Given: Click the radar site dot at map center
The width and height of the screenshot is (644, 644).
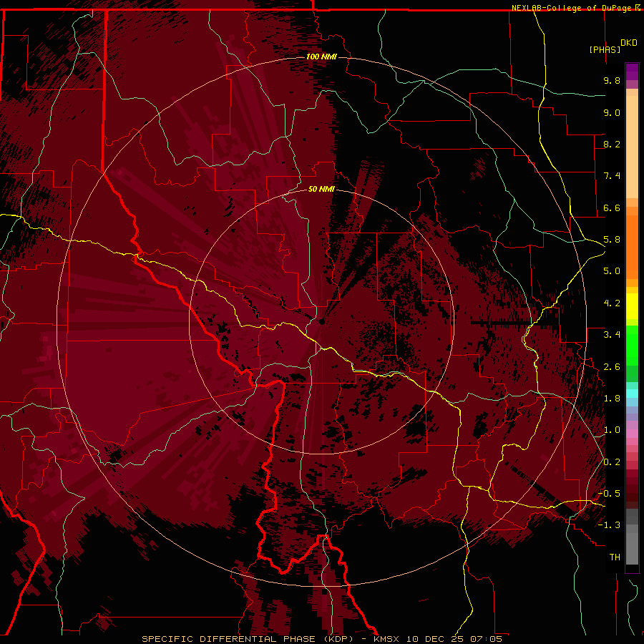Looking at the screenshot, I should [322, 322].
